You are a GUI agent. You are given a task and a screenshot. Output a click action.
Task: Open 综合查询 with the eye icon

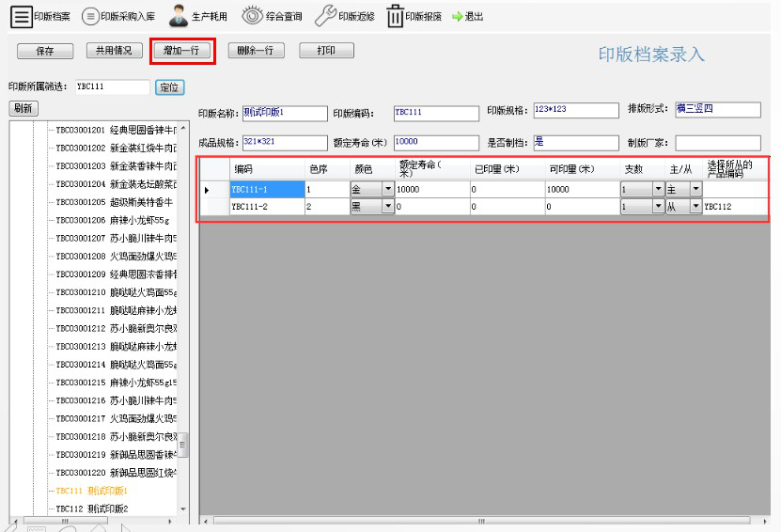coord(252,16)
